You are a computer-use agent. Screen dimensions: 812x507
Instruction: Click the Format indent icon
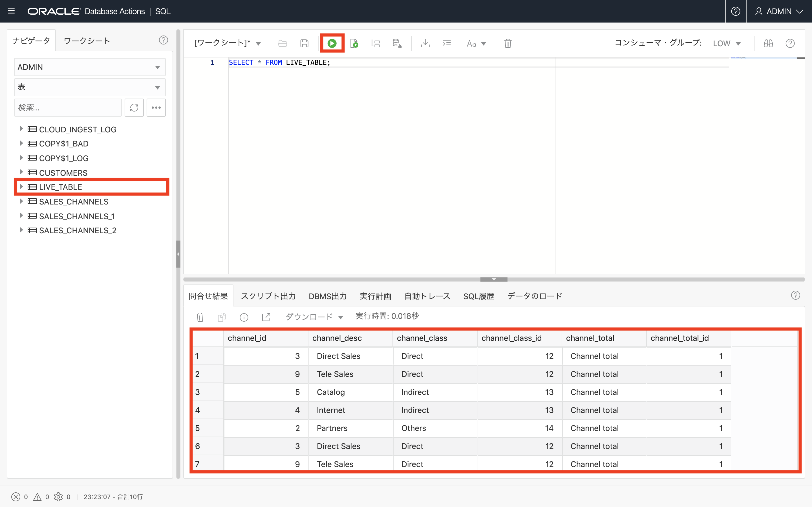447,43
